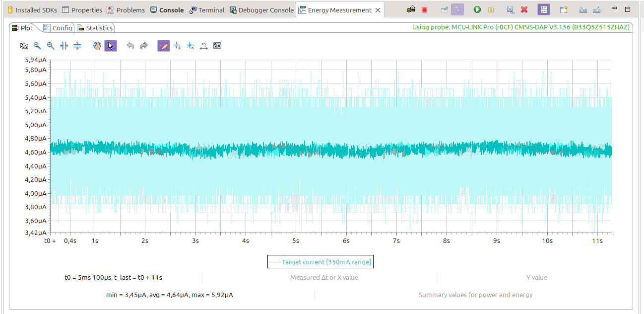Click the vertical zoom icon
This screenshot has width=644, height=314.
click(x=77, y=46)
